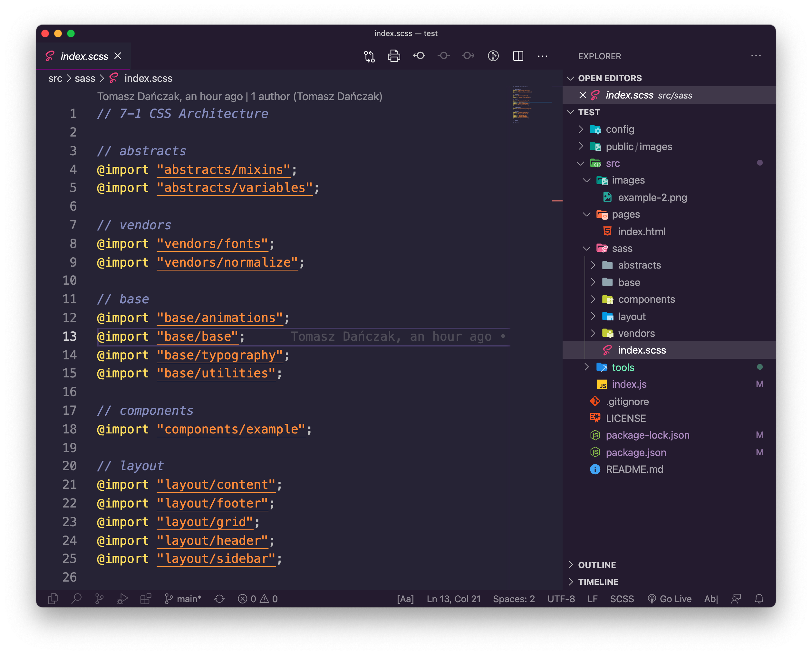Select index.scss in the sass folder tree
The width and height of the screenshot is (812, 655).
669,350
